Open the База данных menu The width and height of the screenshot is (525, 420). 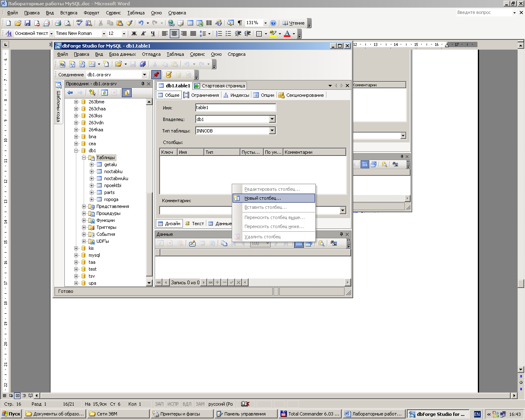122,54
